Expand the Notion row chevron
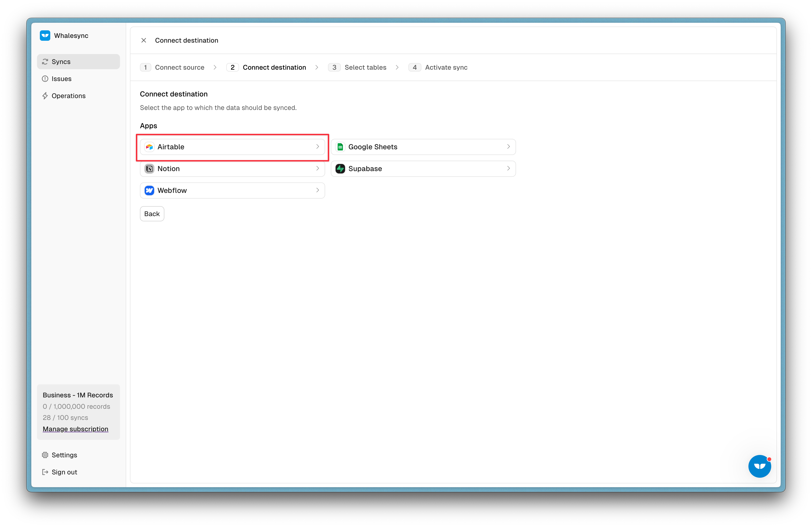Screen dimensions: 812x527 coord(318,168)
